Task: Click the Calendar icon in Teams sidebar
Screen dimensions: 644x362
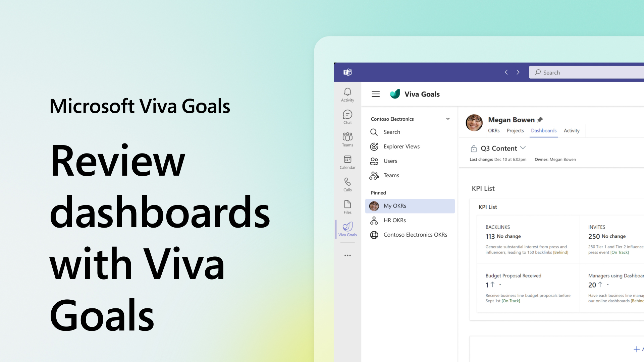Action: click(347, 162)
